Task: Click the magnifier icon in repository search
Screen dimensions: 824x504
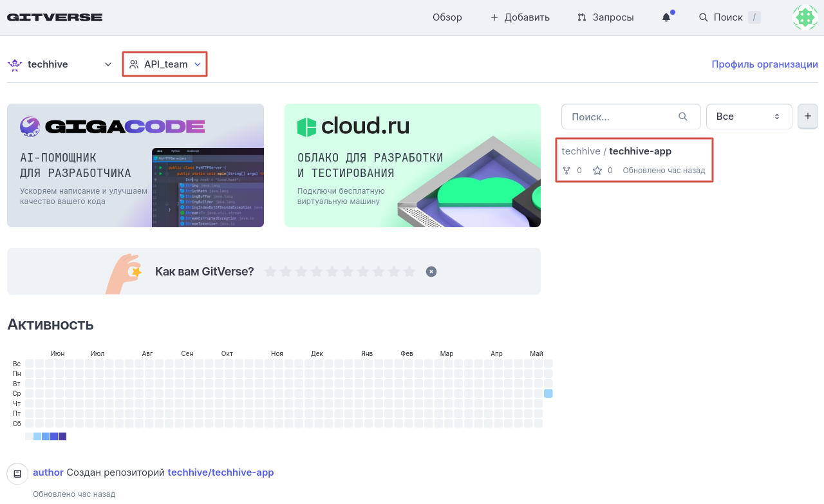Action: (683, 117)
